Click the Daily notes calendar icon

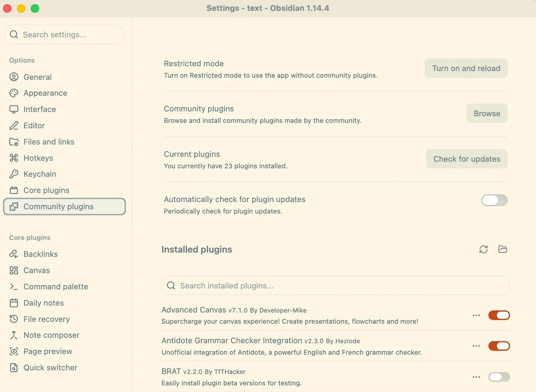click(x=14, y=303)
